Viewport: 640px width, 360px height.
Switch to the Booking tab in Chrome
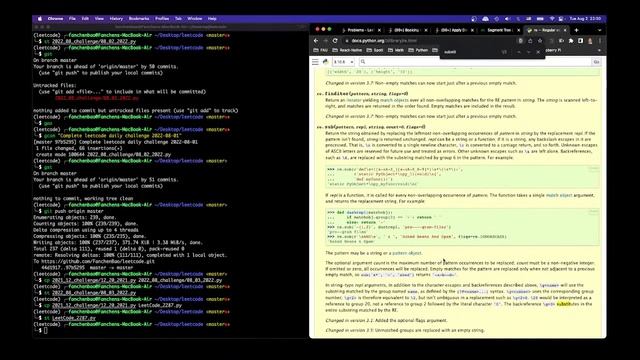[406, 30]
